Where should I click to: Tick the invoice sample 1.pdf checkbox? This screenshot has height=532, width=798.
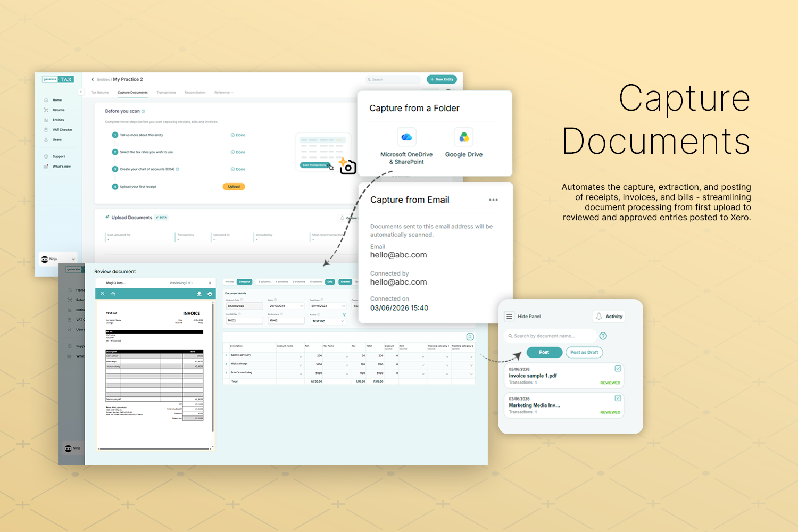pyautogui.click(x=618, y=368)
